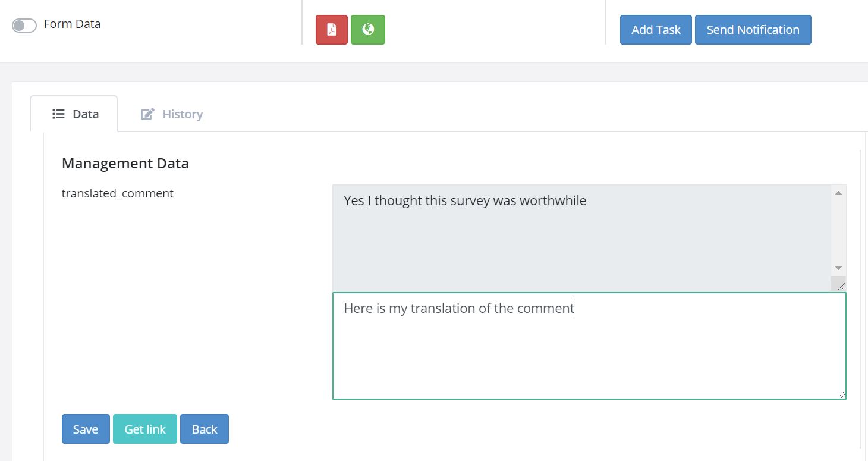868x461 pixels.
Task: Click the Add Task button
Action: click(656, 29)
